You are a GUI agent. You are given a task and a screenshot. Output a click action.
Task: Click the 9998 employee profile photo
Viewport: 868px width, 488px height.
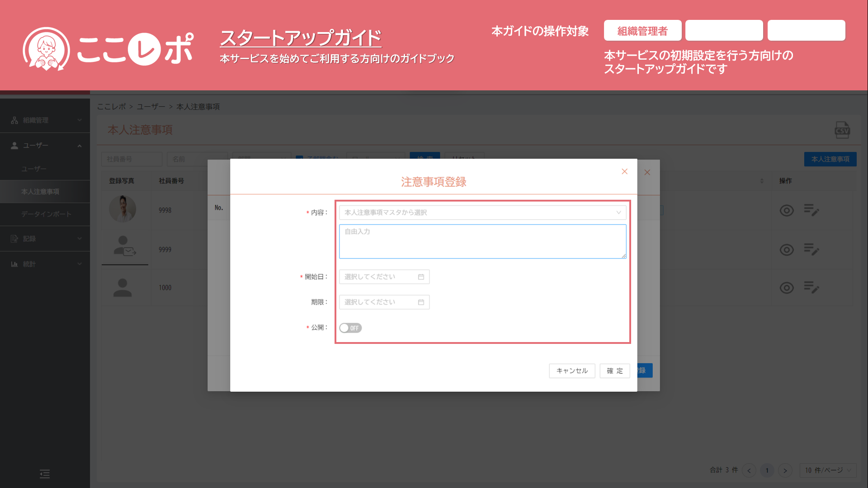click(x=123, y=209)
